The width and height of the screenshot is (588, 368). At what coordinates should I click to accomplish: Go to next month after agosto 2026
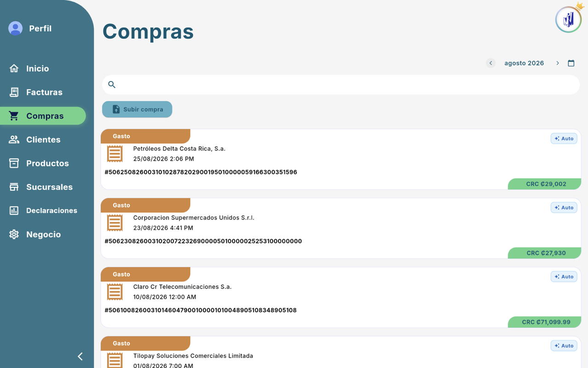(558, 63)
